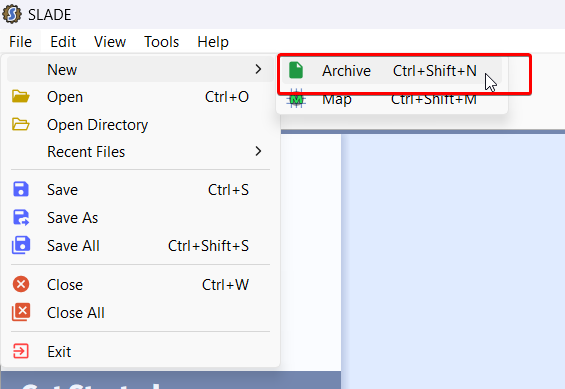Click the Open Directory folder icon
The width and height of the screenshot is (565, 389).
pyautogui.click(x=21, y=124)
